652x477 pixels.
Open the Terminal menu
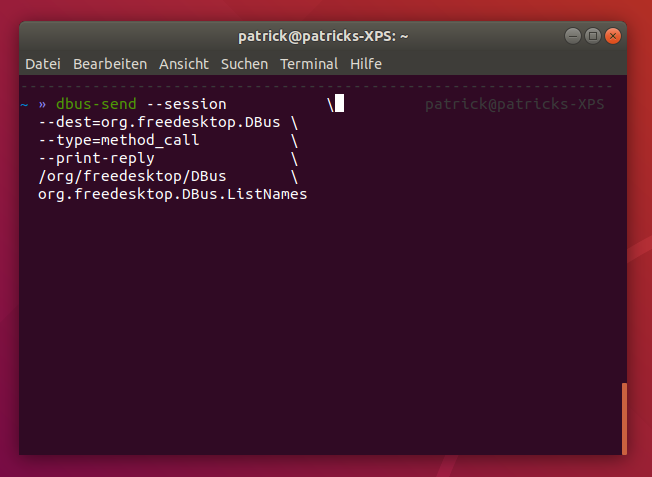(x=309, y=64)
